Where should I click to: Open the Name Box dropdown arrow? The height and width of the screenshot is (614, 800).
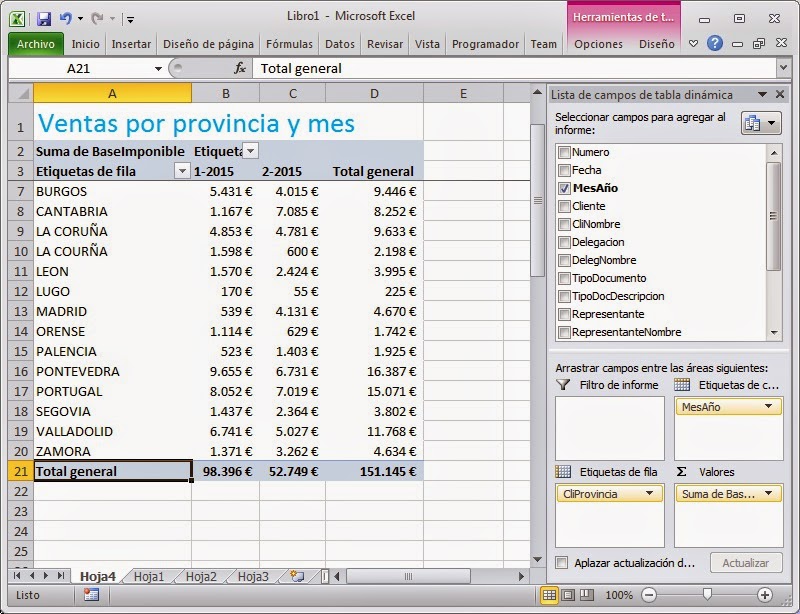point(159,69)
